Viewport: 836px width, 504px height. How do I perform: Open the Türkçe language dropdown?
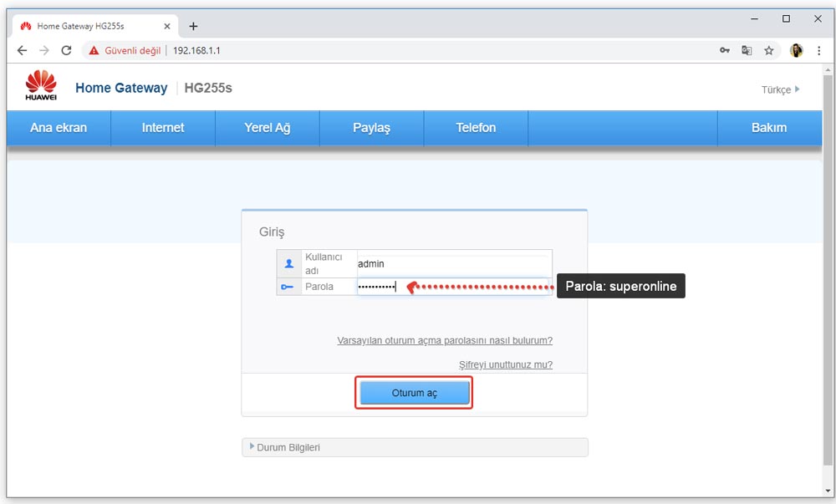(779, 89)
